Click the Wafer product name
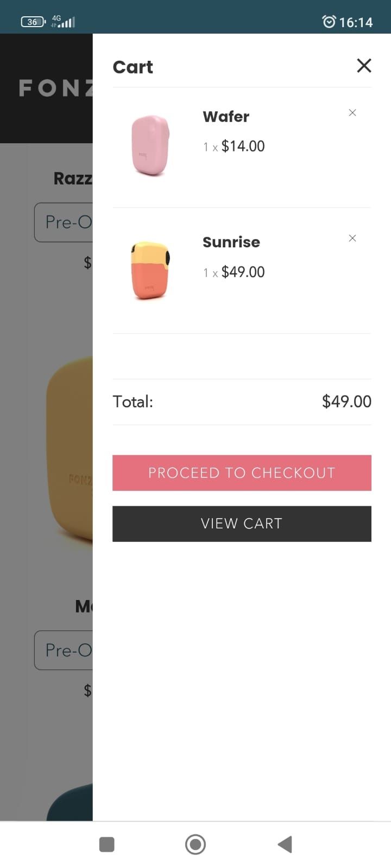 tap(226, 117)
